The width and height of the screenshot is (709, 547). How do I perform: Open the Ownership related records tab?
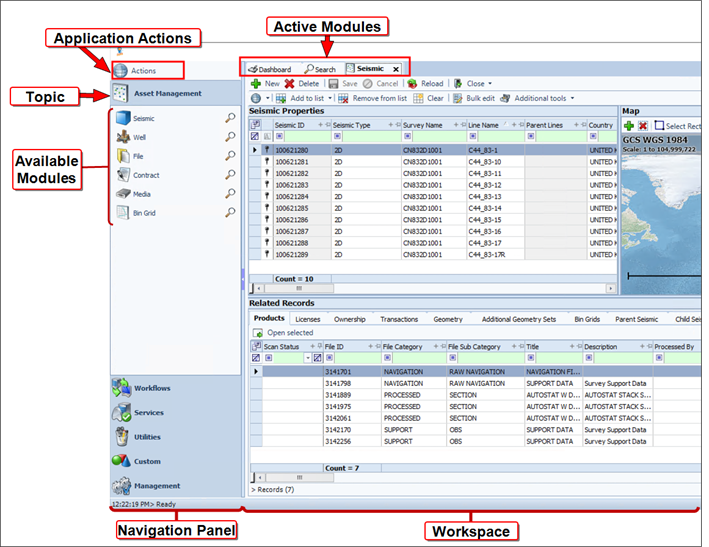(x=350, y=319)
